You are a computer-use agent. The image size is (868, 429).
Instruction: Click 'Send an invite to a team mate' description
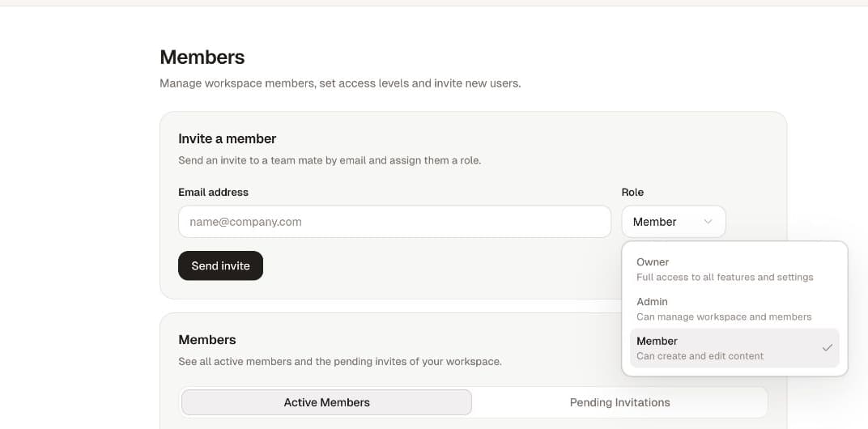tap(330, 161)
